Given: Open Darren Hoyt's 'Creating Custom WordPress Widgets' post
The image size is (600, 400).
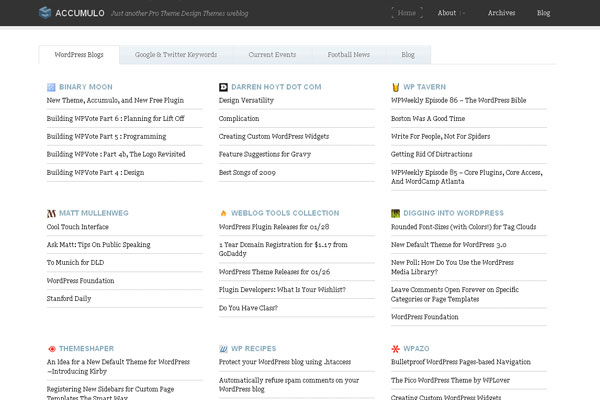Looking at the screenshot, I should click(x=274, y=137).
